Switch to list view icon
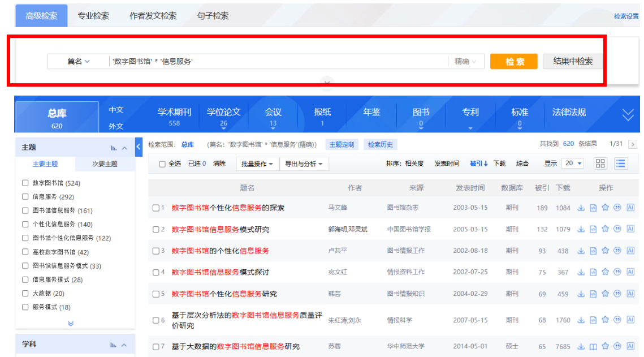 (621, 164)
